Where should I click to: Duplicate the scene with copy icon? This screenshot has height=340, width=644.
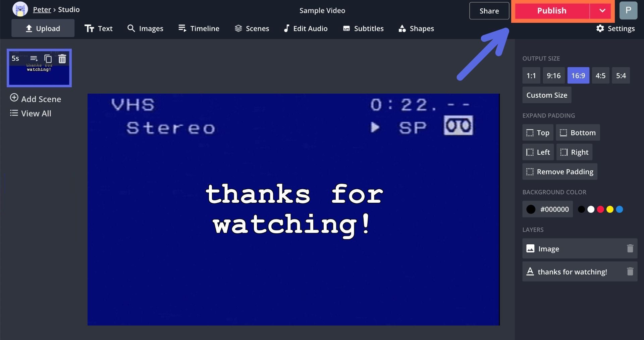pos(48,59)
